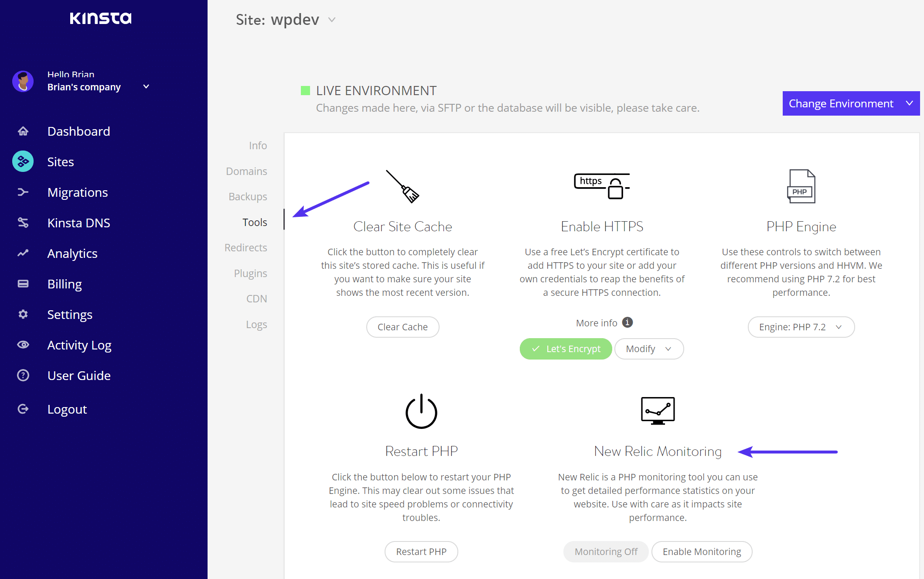
Task: Click the Billing card icon
Action: tap(23, 284)
